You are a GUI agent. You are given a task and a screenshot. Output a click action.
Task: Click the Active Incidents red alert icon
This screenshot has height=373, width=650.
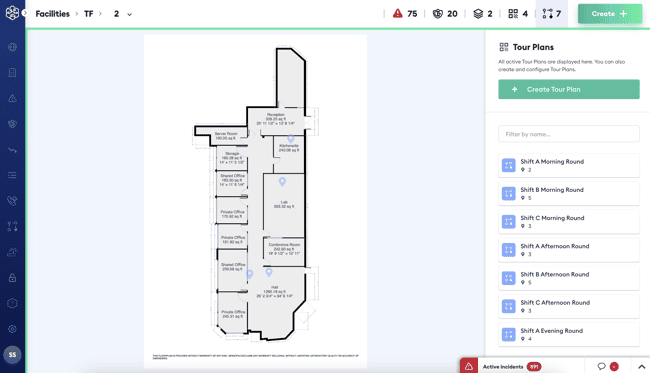coord(469,366)
